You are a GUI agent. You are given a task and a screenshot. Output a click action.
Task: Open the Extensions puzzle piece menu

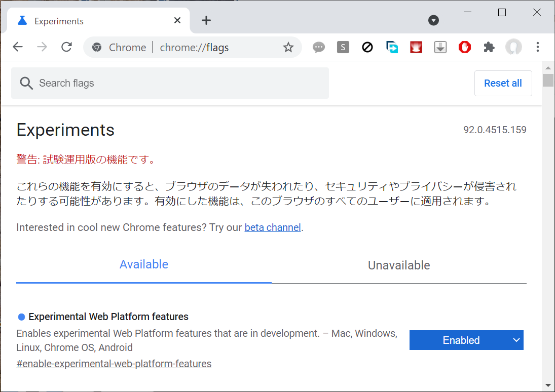tap(489, 47)
